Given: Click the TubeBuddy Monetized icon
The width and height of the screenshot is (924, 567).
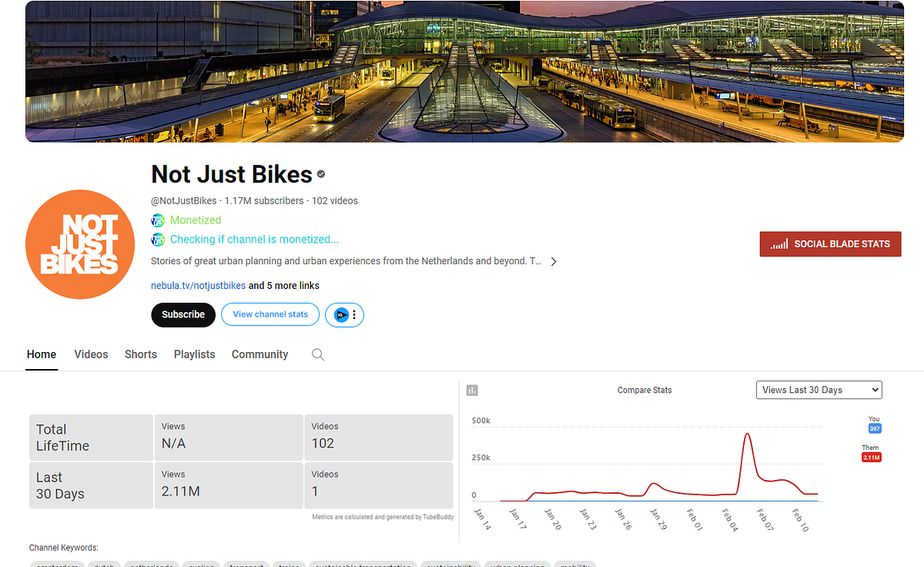Looking at the screenshot, I should (x=158, y=220).
